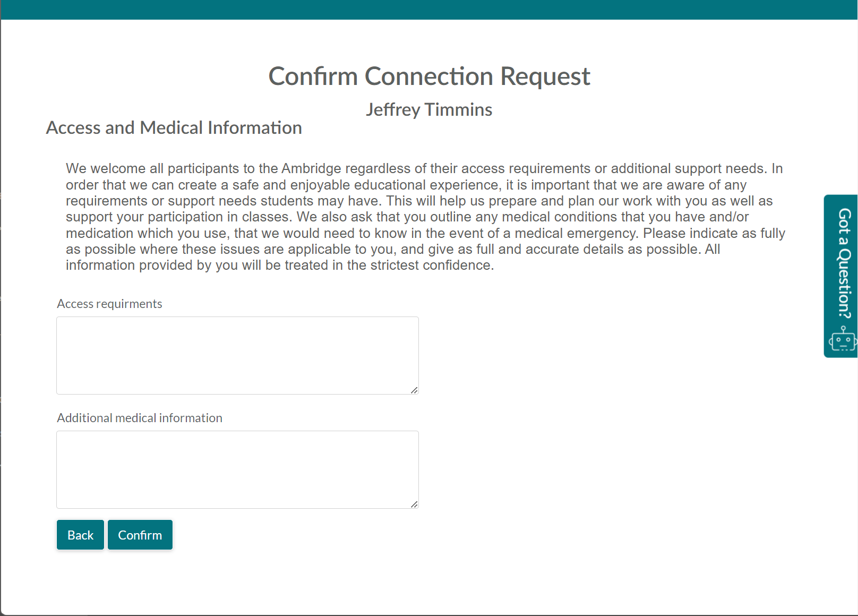This screenshot has height=616, width=858.
Task: Confirm the connection request
Action: click(140, 535)
